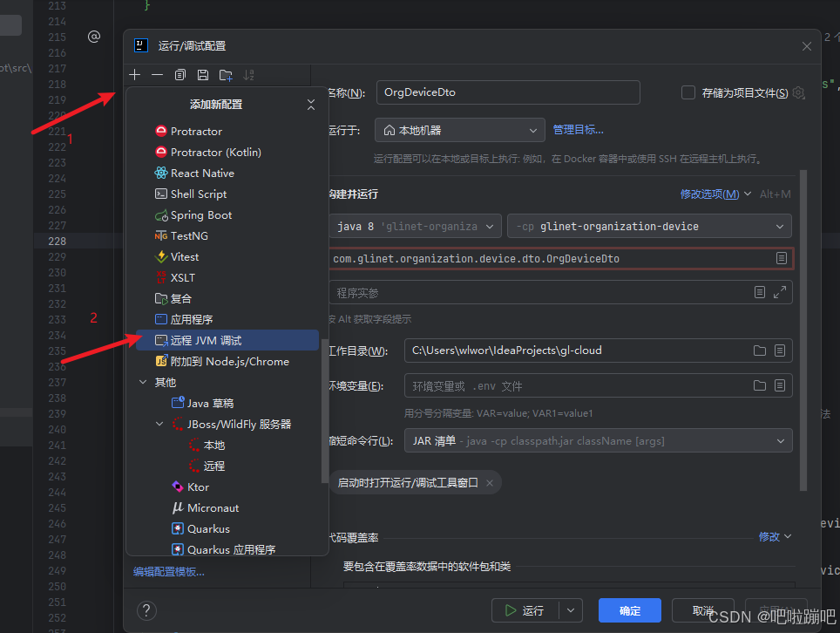Open dropdown arrow next to 运行
Viewport: 840px width, 633px height.
point(571,610)
